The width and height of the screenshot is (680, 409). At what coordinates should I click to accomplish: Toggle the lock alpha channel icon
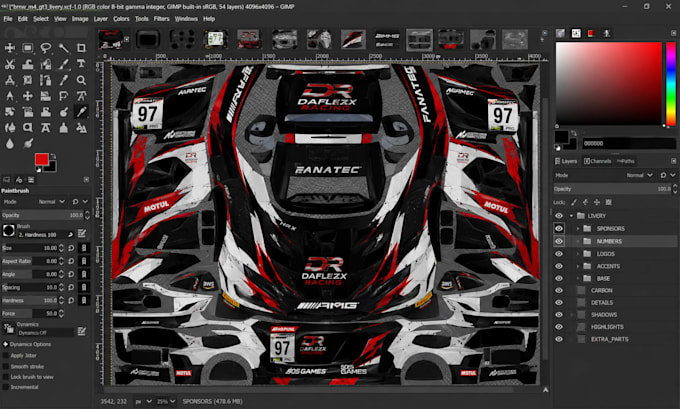click(x=608, y=202)
